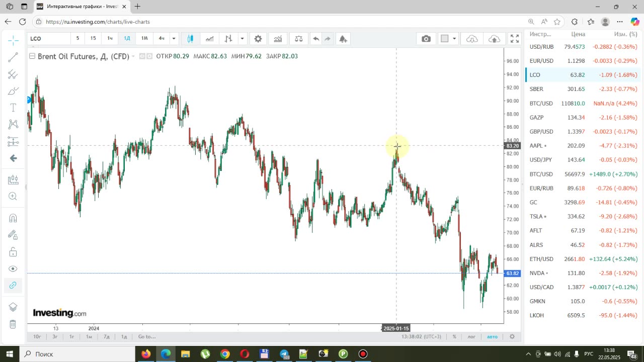
Task: Save chart layout to cloud
Action: [494, 39]
